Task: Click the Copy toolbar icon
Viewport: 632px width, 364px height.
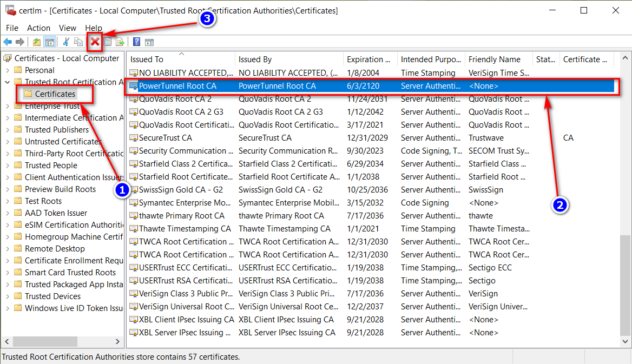Action: pos(78,42)
